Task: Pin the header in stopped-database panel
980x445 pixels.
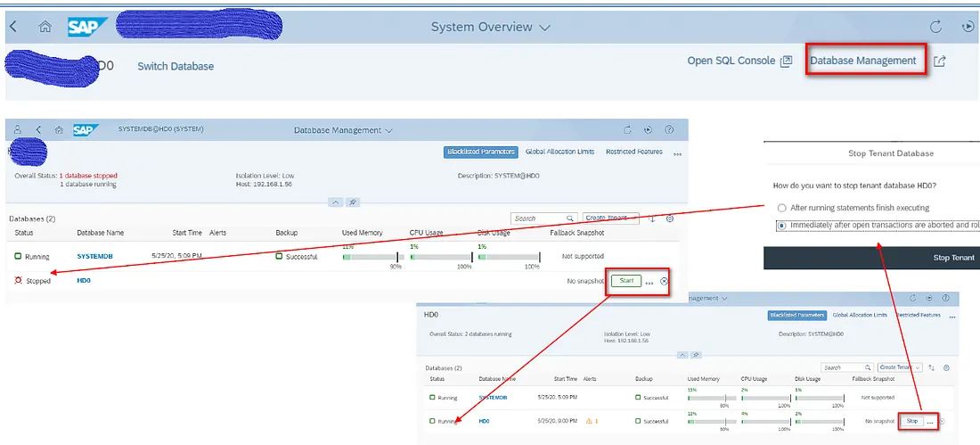Action: pyautogui.click(x=352, y=202)
